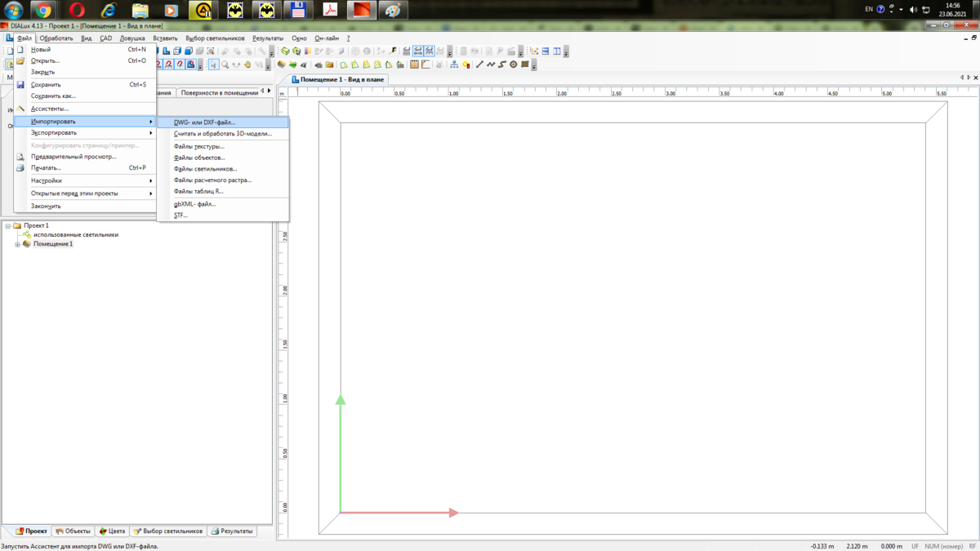Screen dimensions: 980x551
Task: Open the snap toolbar overflow dropdown arrow
Action: (200, 66)
